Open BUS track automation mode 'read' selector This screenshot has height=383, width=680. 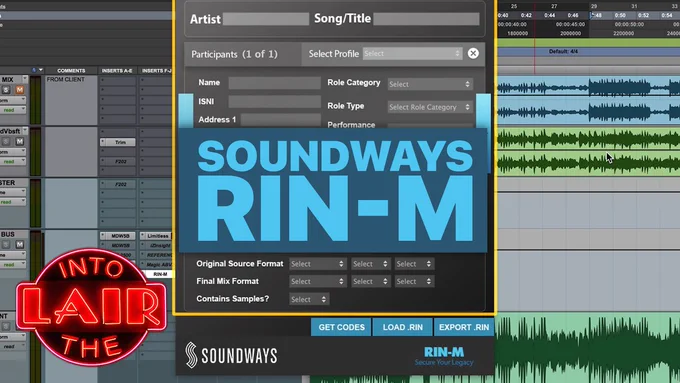[13, 264]
